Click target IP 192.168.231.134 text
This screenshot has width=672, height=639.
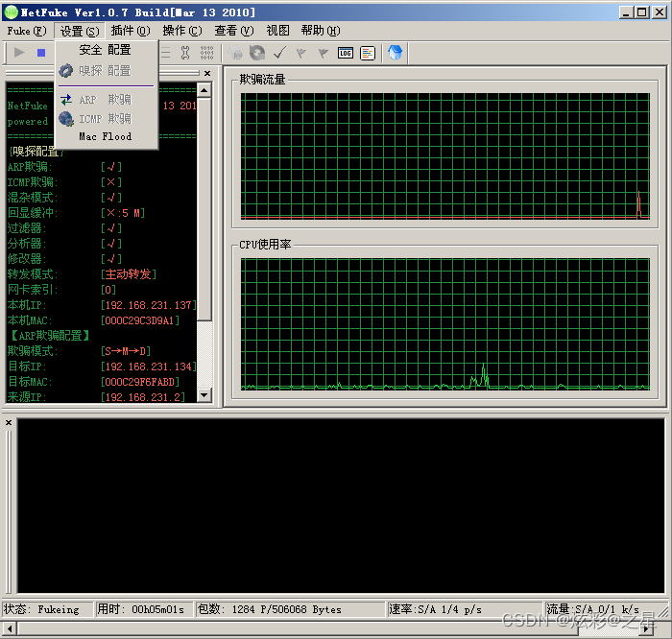pos(148,367)
